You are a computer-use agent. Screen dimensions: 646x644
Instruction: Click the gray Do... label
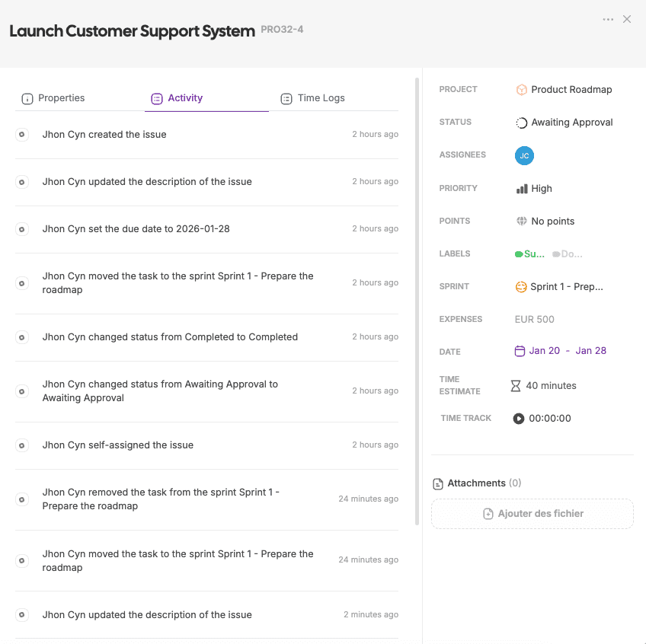tap(568, 254)
